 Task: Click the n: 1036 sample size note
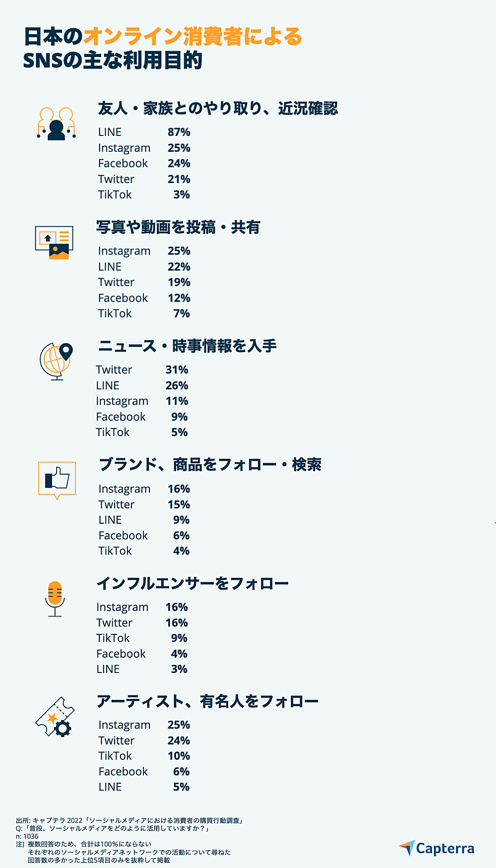tap(27, 836)
